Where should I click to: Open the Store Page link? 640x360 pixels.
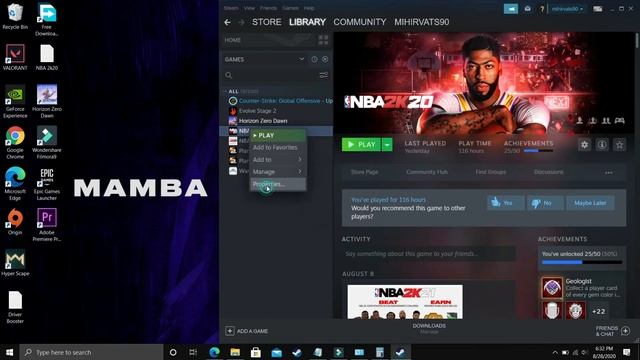(364, 172)
